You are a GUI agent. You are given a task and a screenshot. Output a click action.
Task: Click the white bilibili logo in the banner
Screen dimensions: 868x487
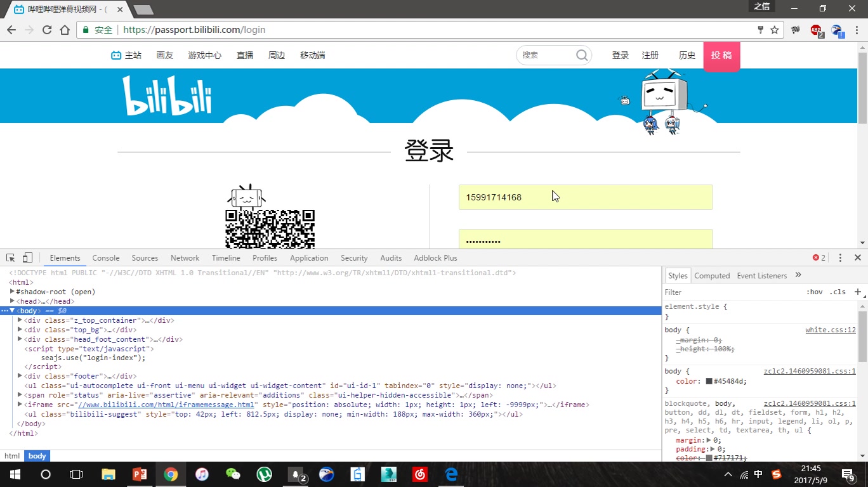[167, 96]
